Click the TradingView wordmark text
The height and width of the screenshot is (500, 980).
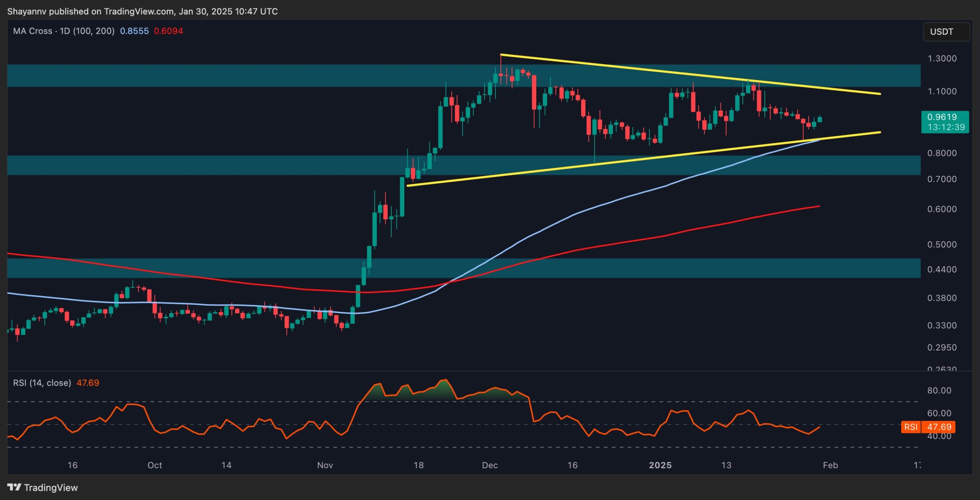click(x=51, y=487)
